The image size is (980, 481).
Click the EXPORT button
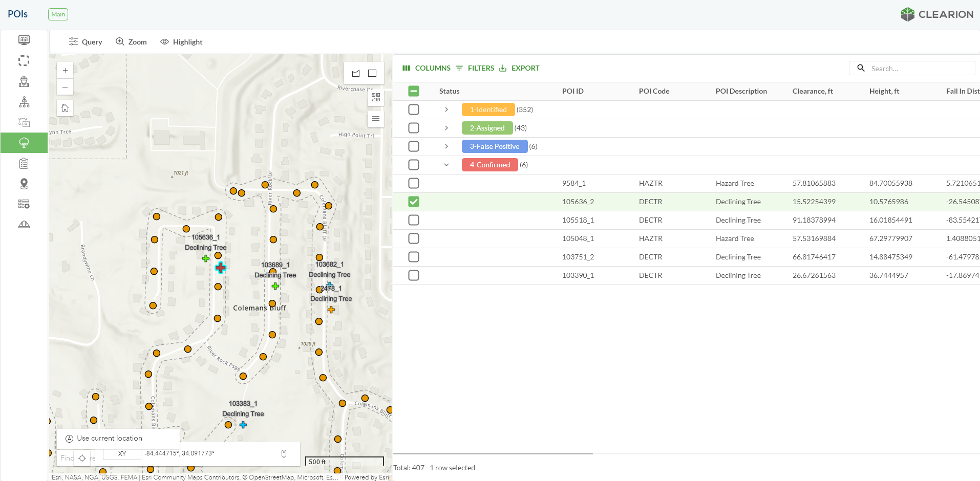click(519, 68)
